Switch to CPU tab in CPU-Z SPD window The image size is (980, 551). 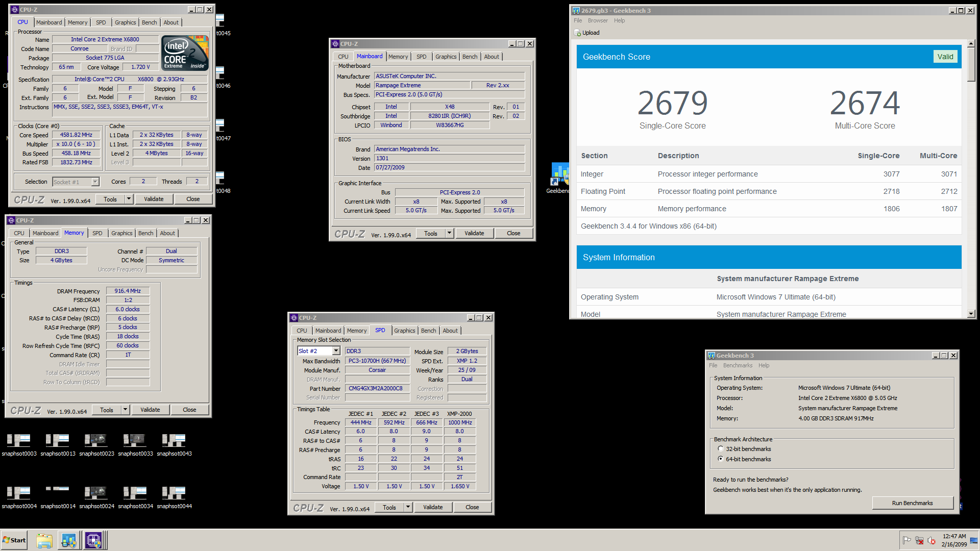(302, 331)
